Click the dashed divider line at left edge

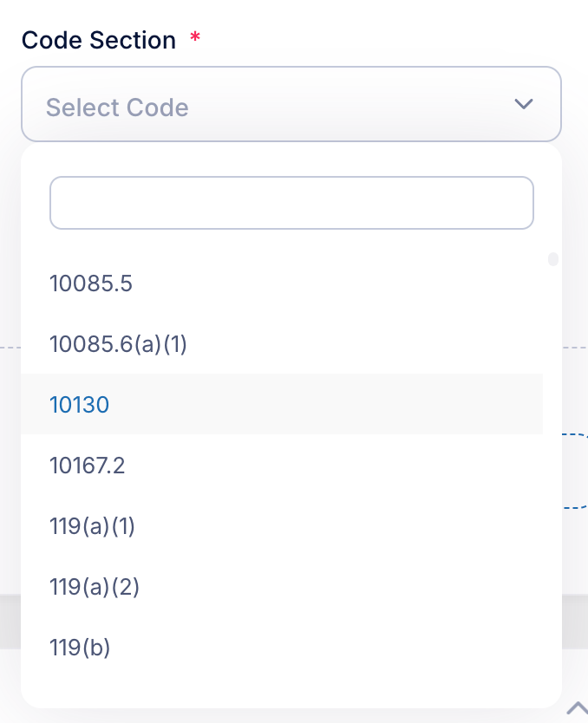(x=10, y=348)
